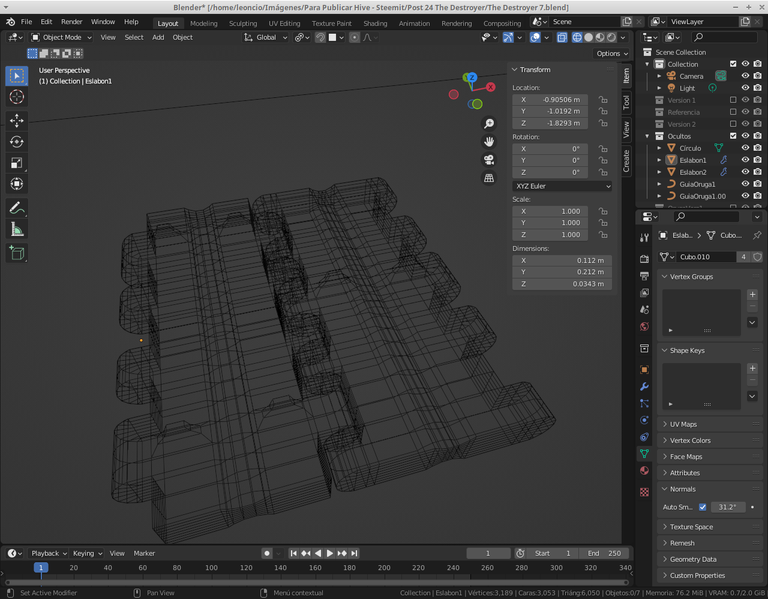Open the Tool tab in sidebar
The width and height of the screenshot is (768, 599).
626,102
